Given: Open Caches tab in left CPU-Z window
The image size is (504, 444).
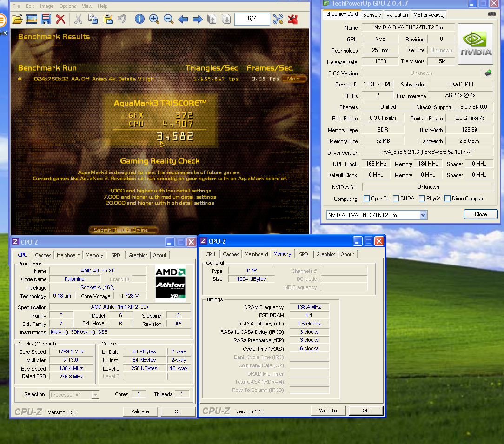Looking at the screenshot, I should (x=43, y=255).
